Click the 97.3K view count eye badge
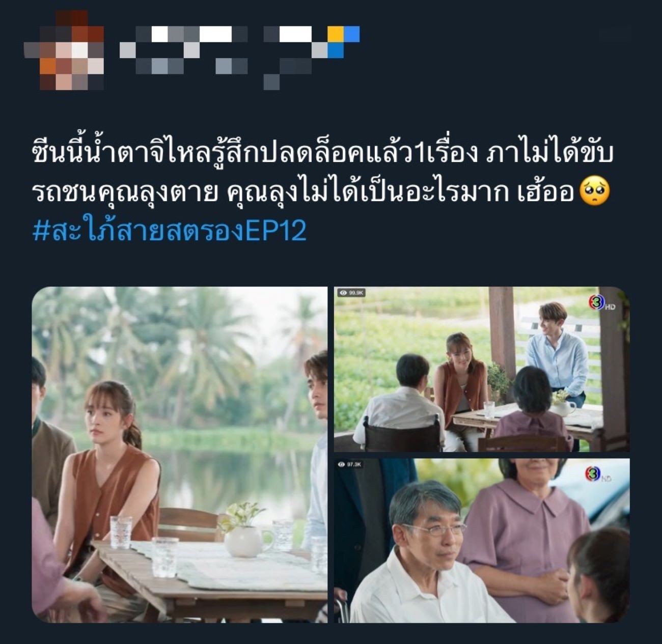662x644 pixels. (x=351, y=464)
